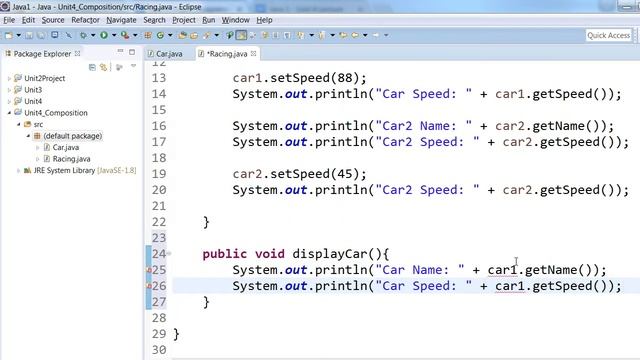This screenshot has height=360, width=640.
Task: Maximize the Package Explorer view
Action: pos(132,52)
